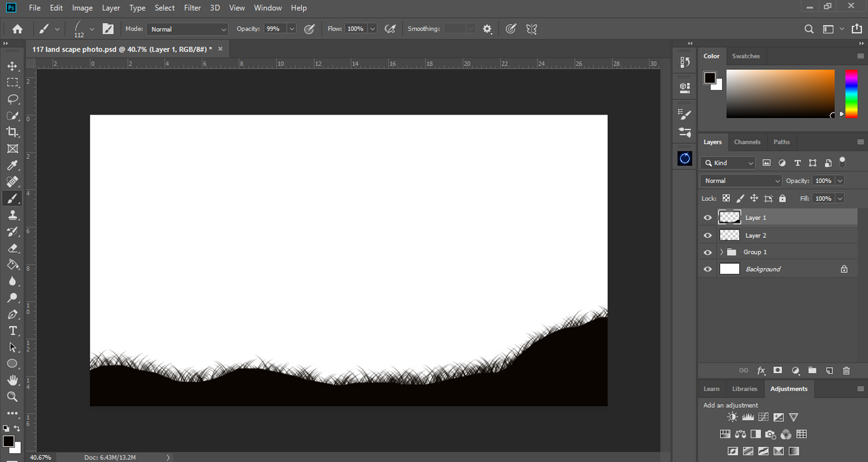Toggle visibility of the Background layer
This screenshot has height=462, width=868.
[708, 269]
